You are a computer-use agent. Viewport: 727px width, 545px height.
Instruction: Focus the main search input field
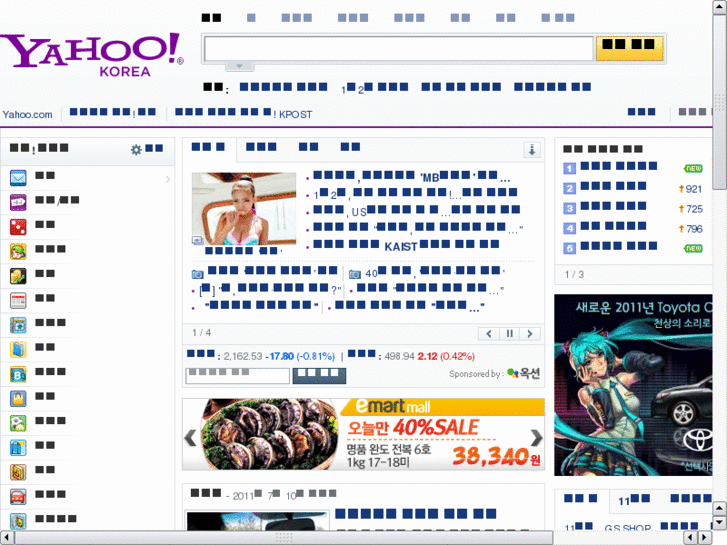click(x=399, y=48)
